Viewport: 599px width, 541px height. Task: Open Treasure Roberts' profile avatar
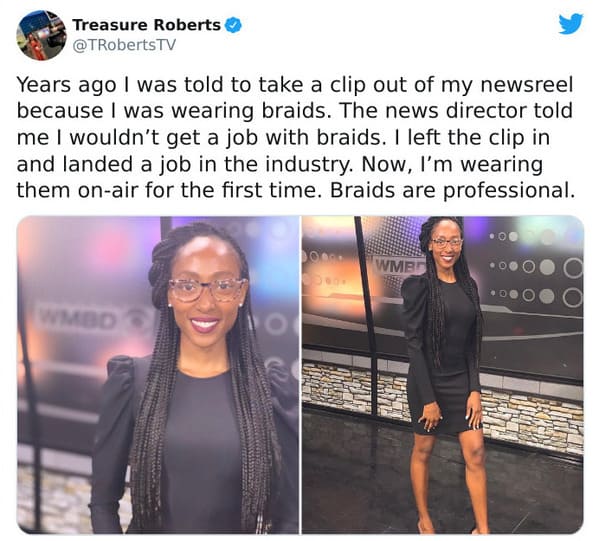(x=41, y=35)
